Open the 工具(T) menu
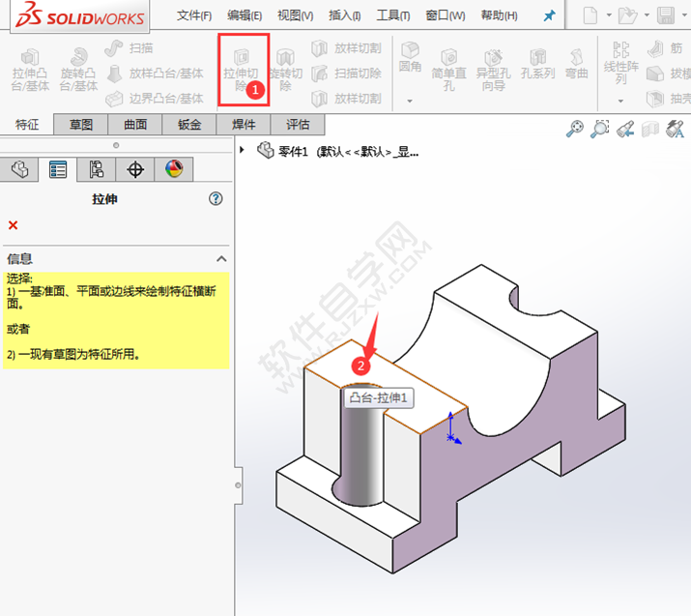691x616 pixels. pyautogui.click(x=393, y=15)
